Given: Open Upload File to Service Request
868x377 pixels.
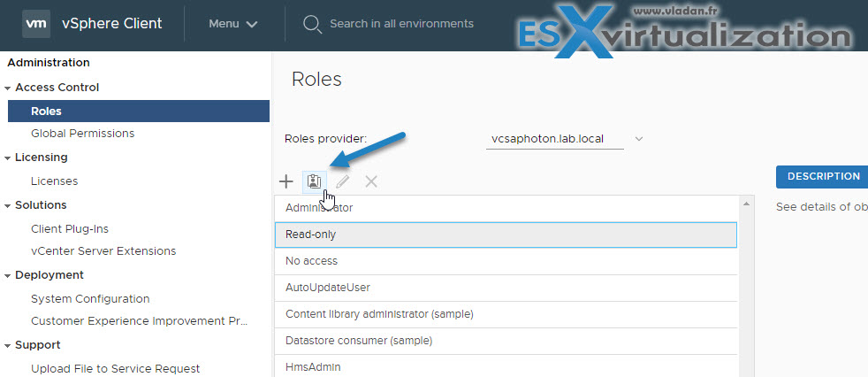Looking at the screenshot, I should coord(115,369).
